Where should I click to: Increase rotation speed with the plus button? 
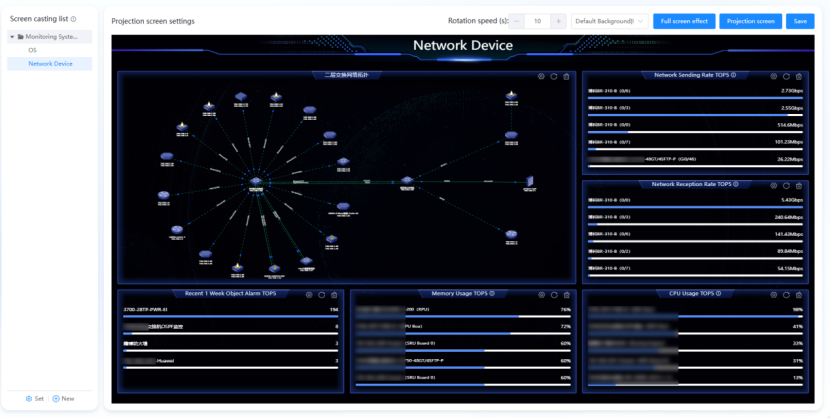pos(558,21)
